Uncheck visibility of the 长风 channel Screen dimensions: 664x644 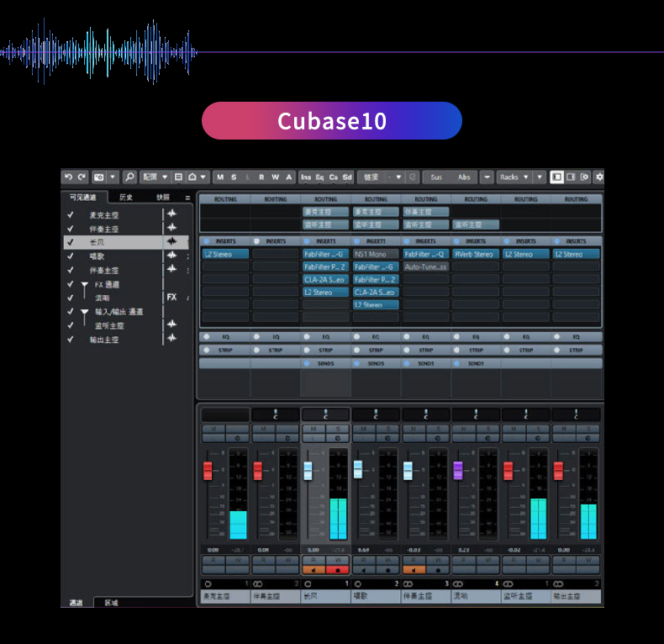(x=71, y=242)
